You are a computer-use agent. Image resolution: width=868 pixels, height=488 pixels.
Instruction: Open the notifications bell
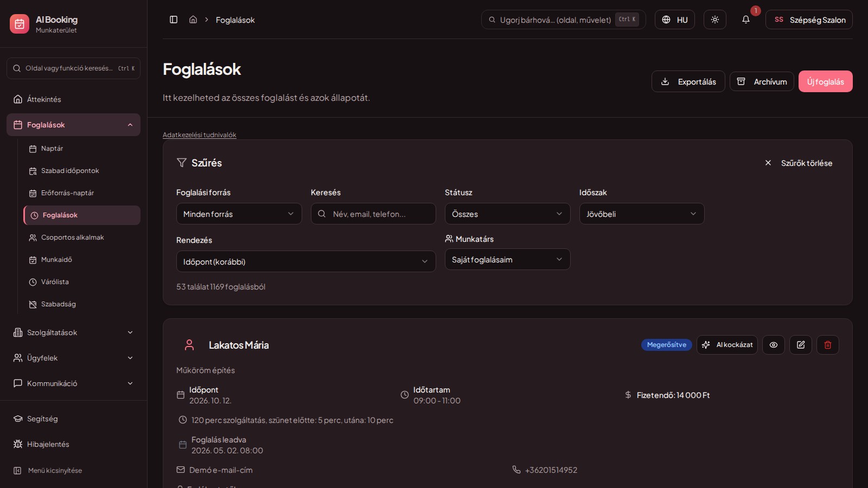pos(746,20)
